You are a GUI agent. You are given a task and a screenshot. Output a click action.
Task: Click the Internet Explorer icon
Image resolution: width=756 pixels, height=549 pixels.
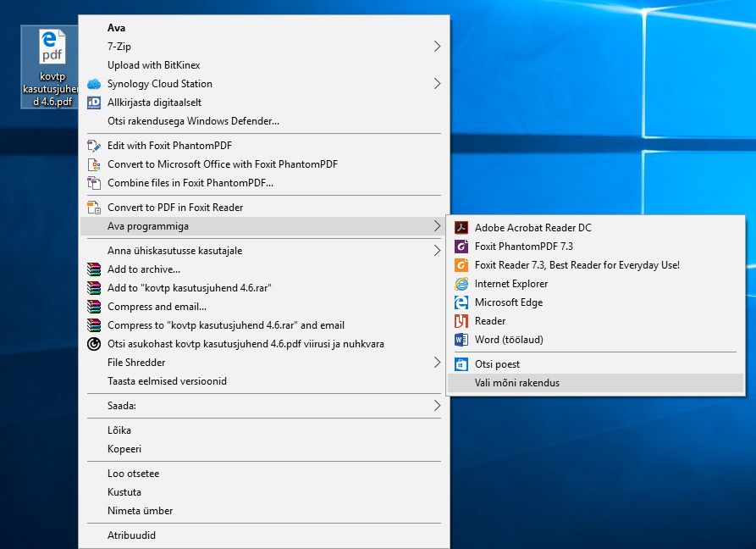tap(461, 284)
